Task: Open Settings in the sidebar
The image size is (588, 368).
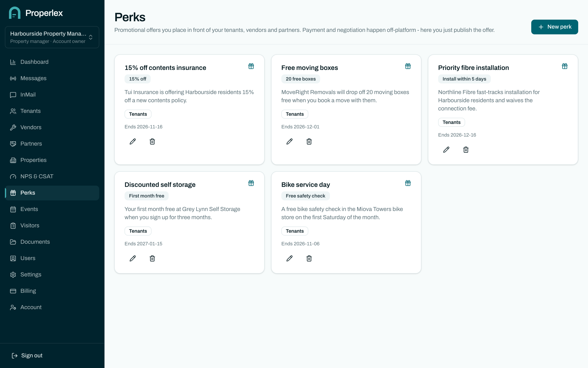Action: coord(52,275)
